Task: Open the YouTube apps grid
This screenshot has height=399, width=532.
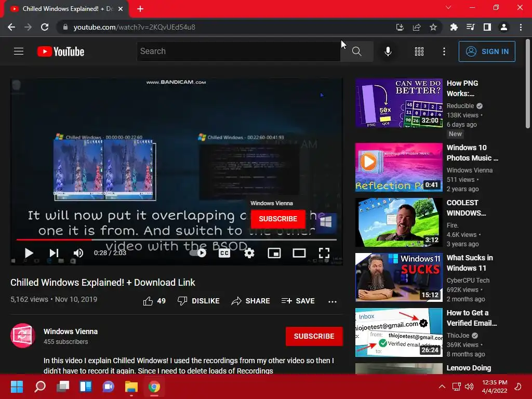Action: click(419, 51)
